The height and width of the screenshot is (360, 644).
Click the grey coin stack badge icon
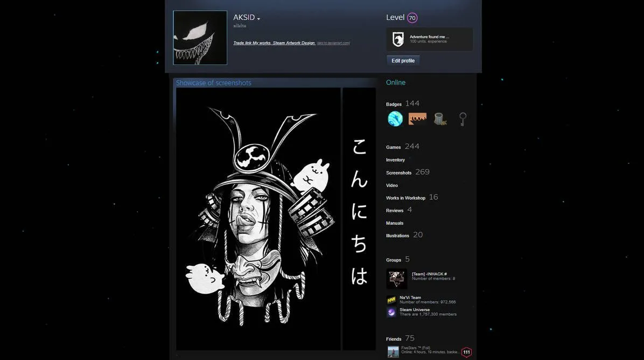[x=440, y=119]
